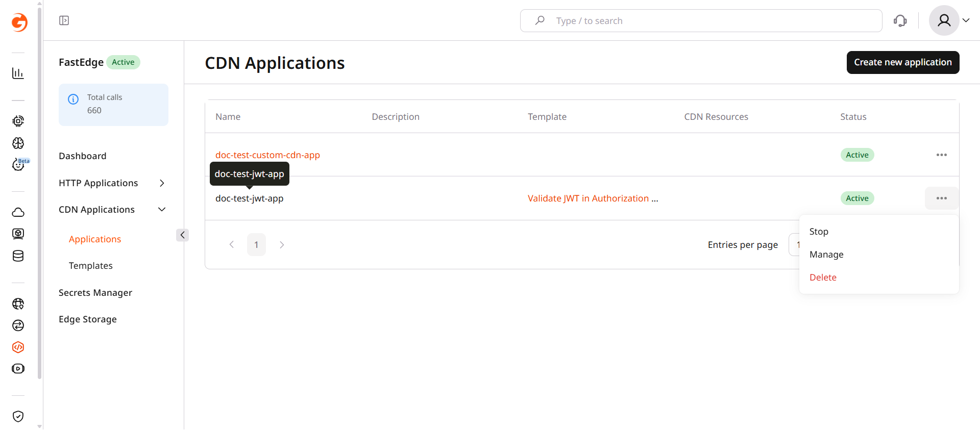Expand the account dropdown chevron
Viewport: 980px width, 430px height.
click(966, 20)
